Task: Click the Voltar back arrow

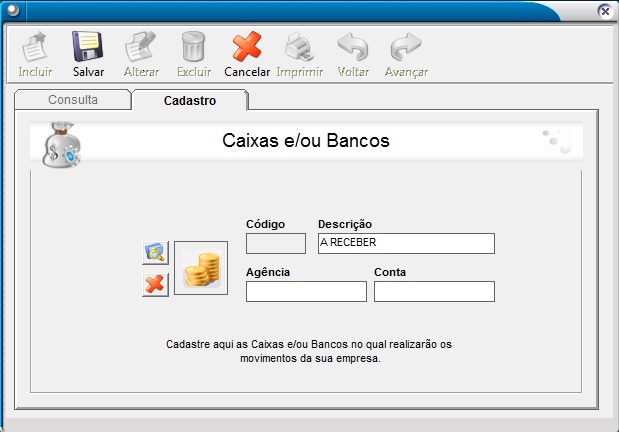Action: pos(353,54)
